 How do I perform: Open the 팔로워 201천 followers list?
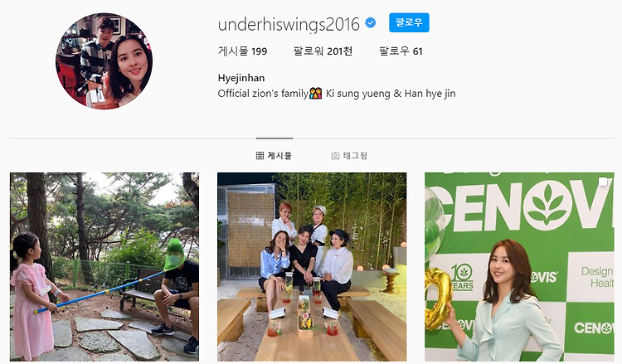[323, 51]
